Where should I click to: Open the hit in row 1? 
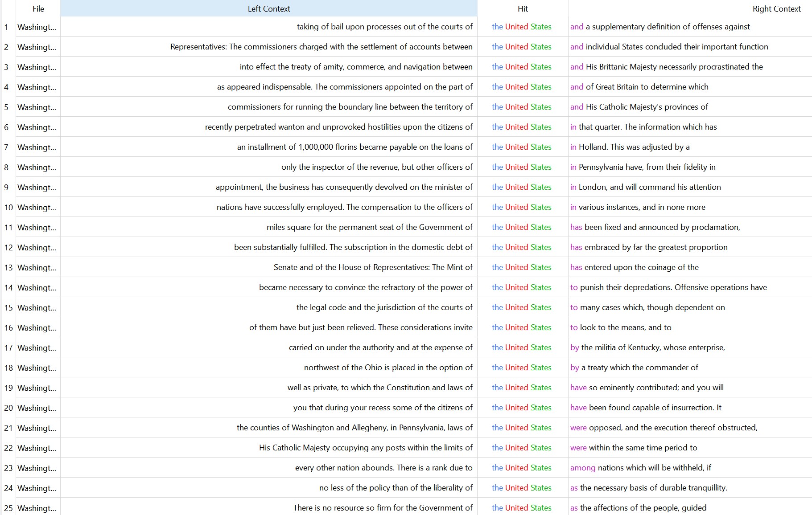pos(521,27)
